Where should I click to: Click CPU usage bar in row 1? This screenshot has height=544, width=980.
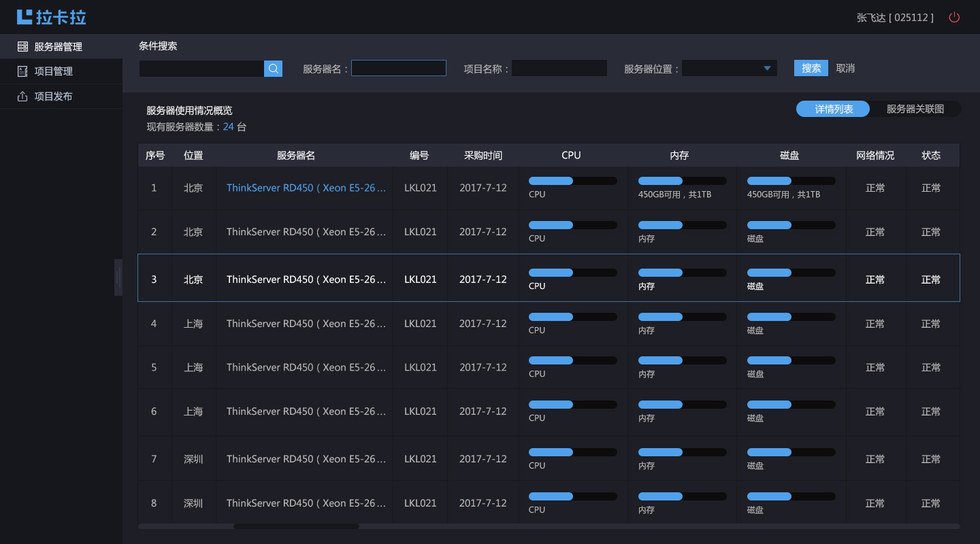pos(573,181)
